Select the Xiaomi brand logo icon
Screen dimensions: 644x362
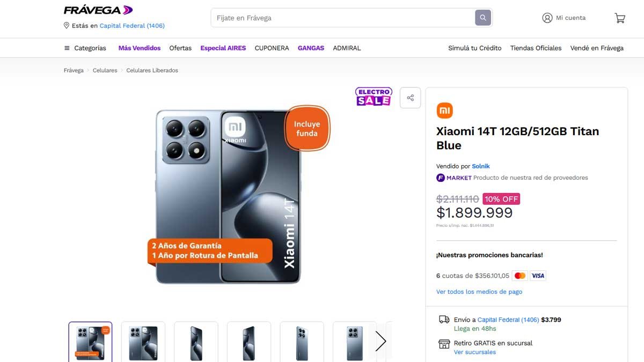click(444, 110)
